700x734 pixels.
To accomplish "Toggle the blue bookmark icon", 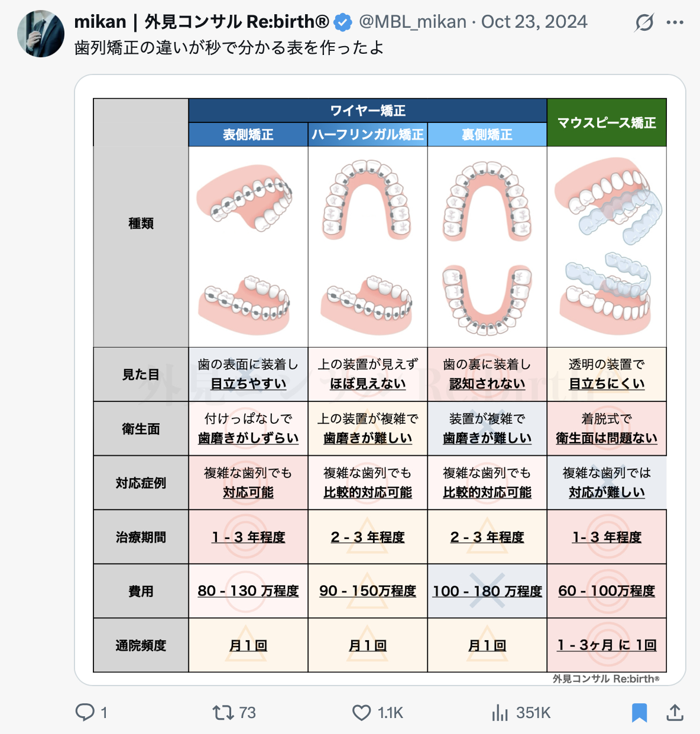I will 640,713.
